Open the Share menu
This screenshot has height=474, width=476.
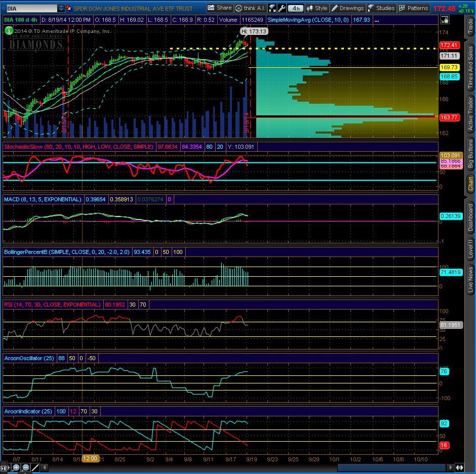pyautogui.click(x=220, y=8)
